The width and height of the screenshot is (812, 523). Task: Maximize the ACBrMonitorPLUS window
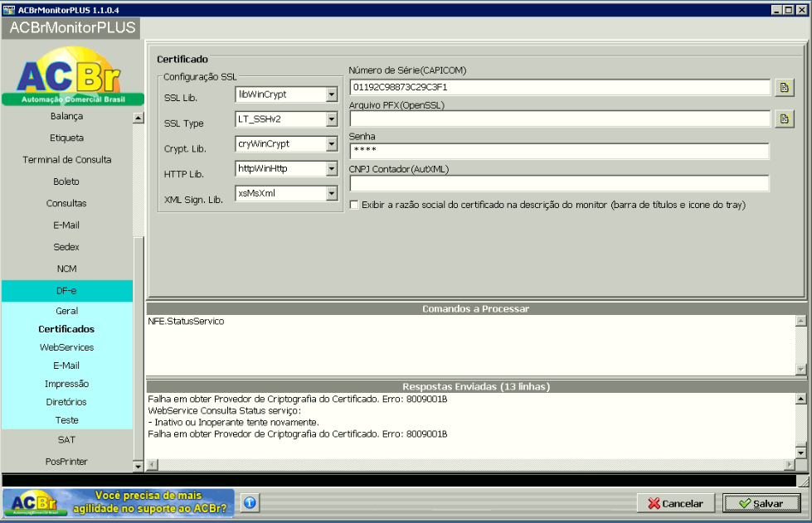pos(788,10)
